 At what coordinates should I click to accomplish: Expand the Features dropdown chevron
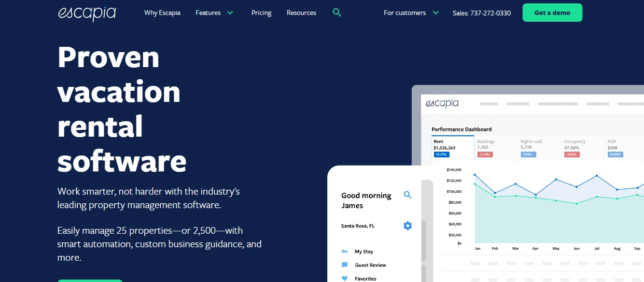coord(230,13)
